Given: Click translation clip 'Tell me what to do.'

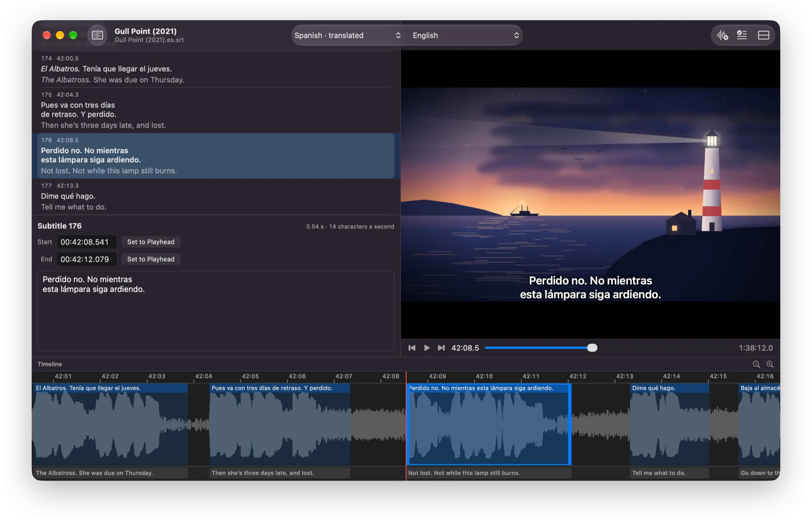Looking at the screenshot, I should [670, 473].
